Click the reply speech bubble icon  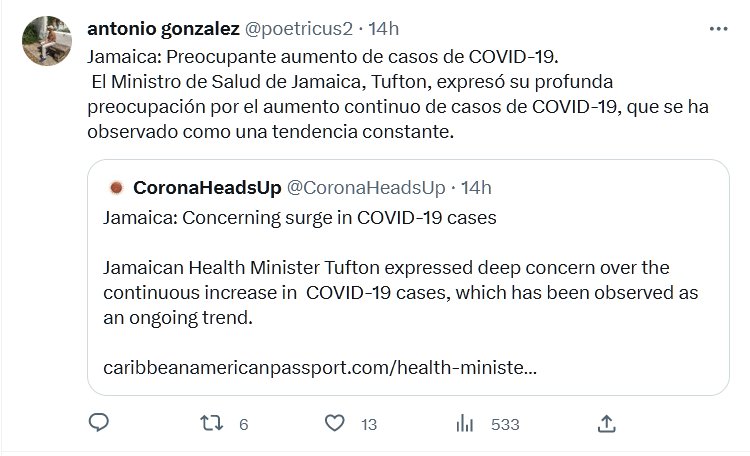point(98,423)
